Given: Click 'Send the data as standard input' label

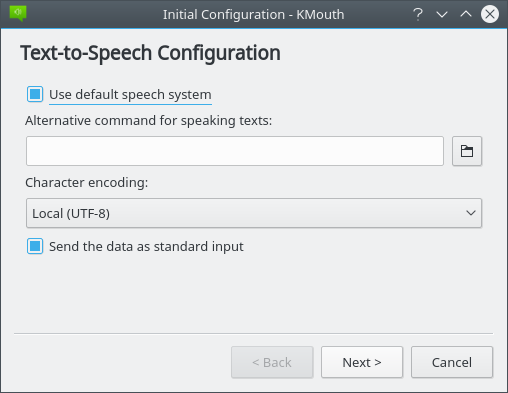Looking at the screenshot, I should [x=146, y=247].
